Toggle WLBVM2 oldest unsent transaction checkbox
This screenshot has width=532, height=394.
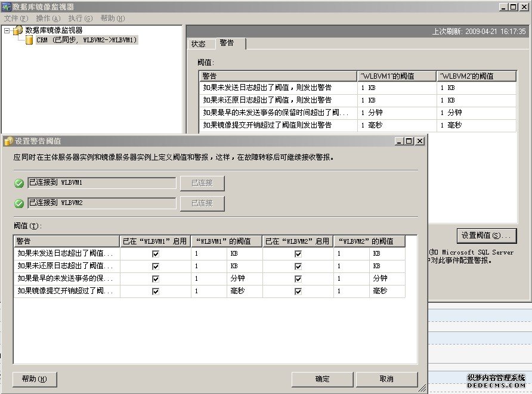(298, 278)
